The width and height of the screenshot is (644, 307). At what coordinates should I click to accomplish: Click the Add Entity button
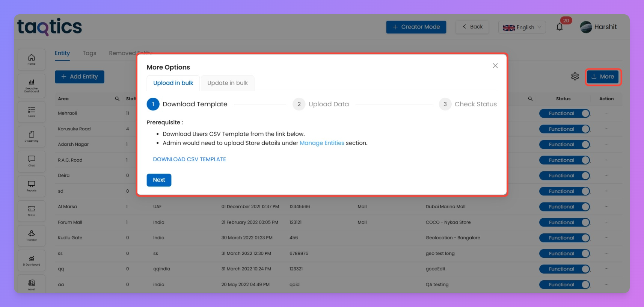pyautogui.click(x=80, y=77)
